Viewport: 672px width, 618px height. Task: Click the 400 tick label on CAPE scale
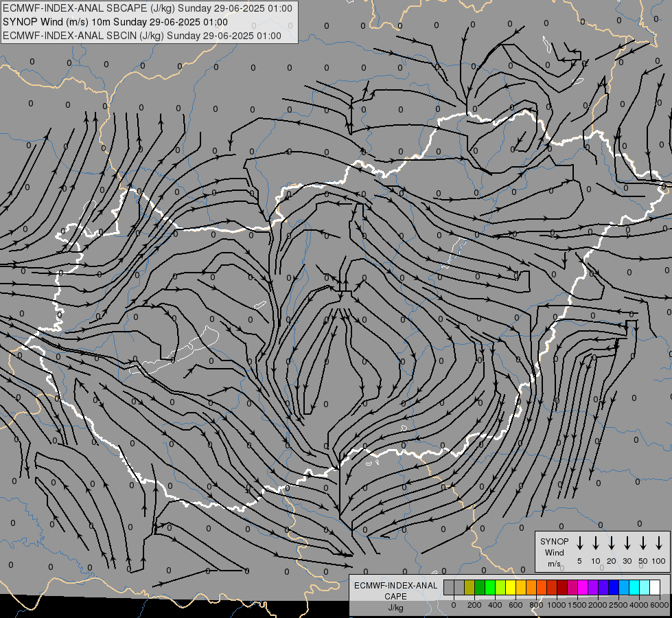495,605
